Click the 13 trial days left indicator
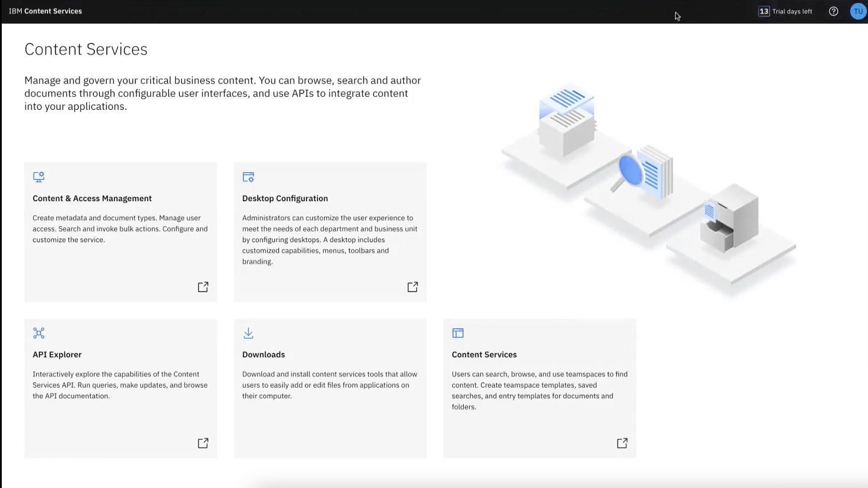This screenshot has width=868, height=488. (785, 11)
